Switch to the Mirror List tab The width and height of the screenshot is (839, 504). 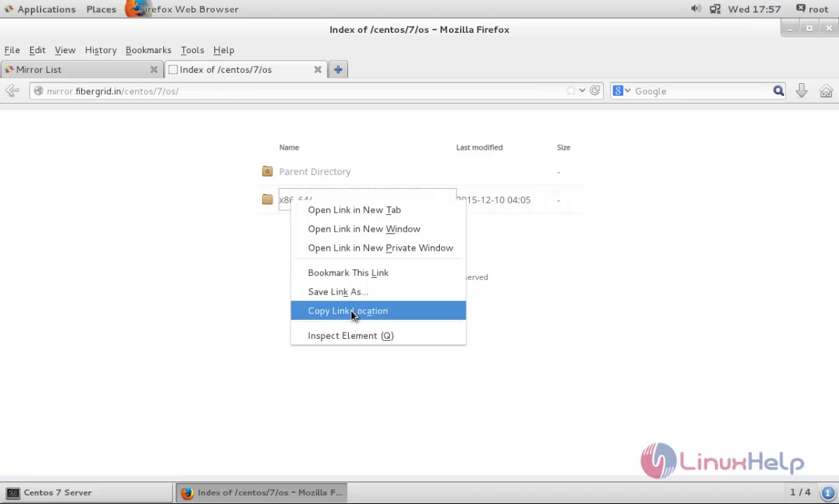point(77,69)
